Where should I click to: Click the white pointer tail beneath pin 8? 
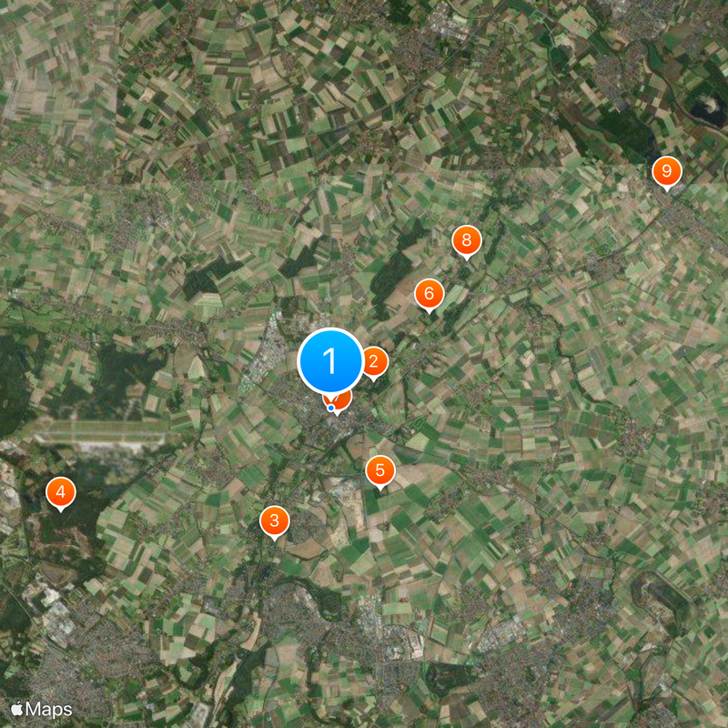(467, 258)
